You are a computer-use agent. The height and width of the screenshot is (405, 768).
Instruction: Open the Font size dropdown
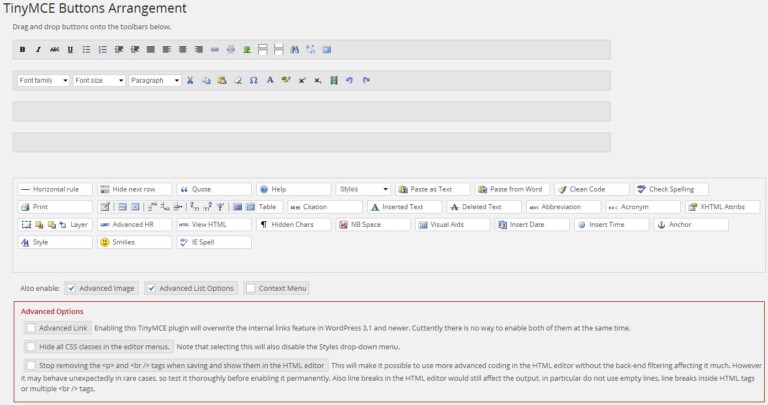(x=99, y=80)
